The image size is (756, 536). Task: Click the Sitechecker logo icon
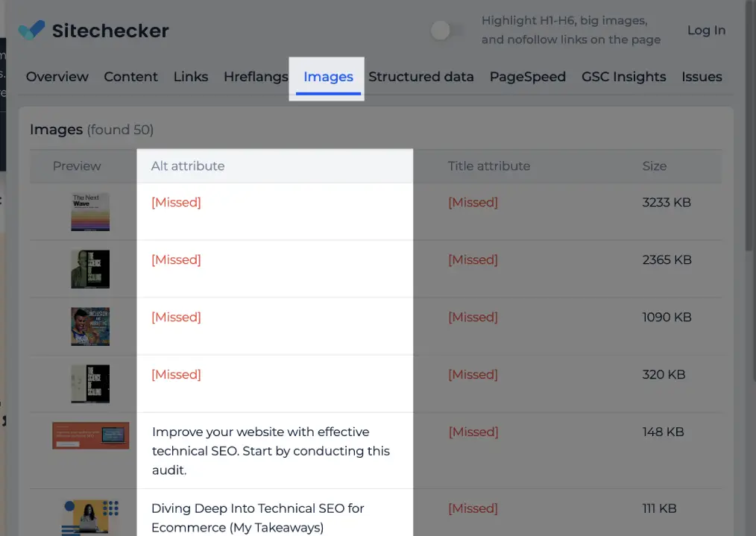(x=31, y=30)
